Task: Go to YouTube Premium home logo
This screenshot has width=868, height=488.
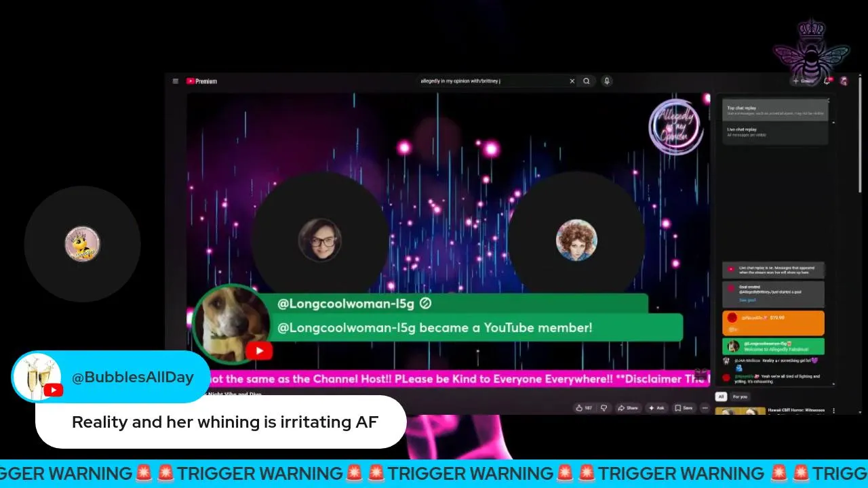Action: [x=202, y=81]
